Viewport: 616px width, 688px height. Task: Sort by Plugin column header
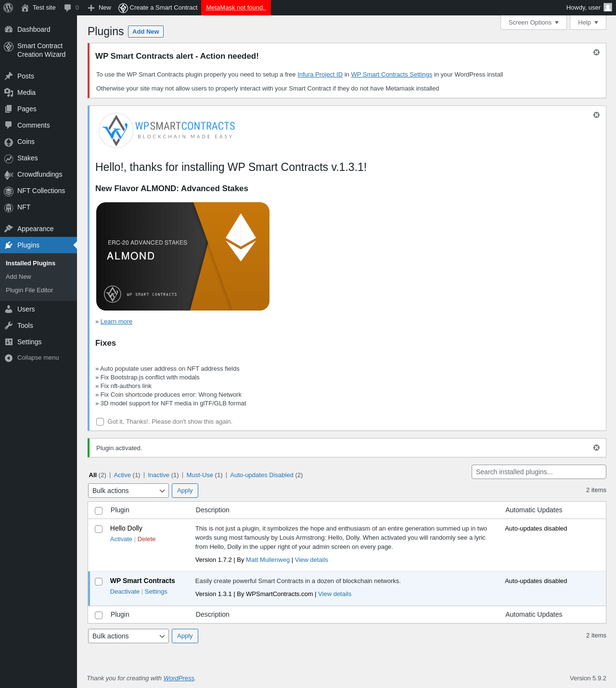click(120, 510)
